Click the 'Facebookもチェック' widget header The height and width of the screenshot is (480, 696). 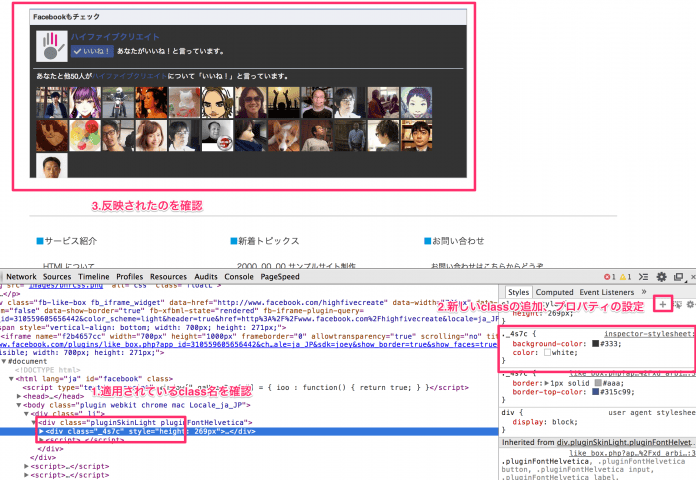pos(248,17)
